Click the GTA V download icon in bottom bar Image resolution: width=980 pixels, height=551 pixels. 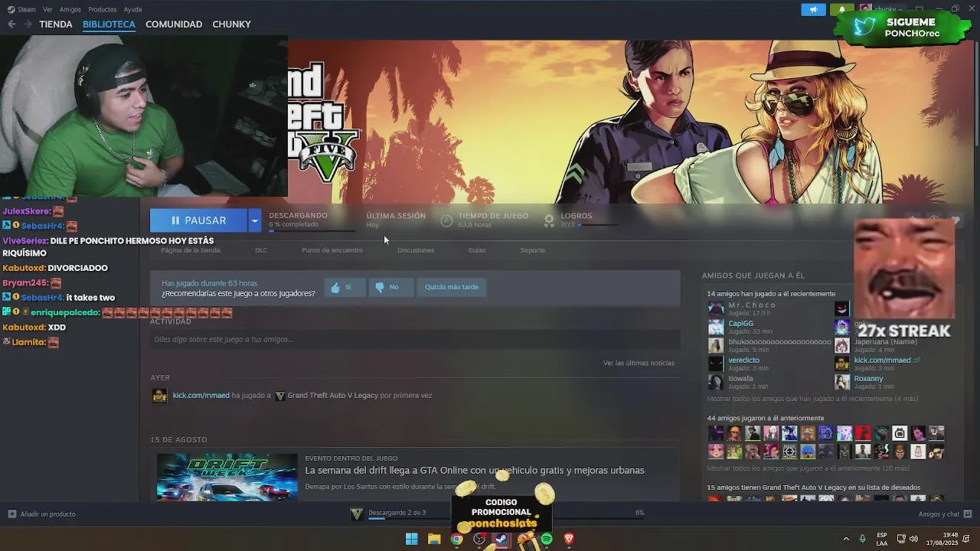(x=356, y=514)
